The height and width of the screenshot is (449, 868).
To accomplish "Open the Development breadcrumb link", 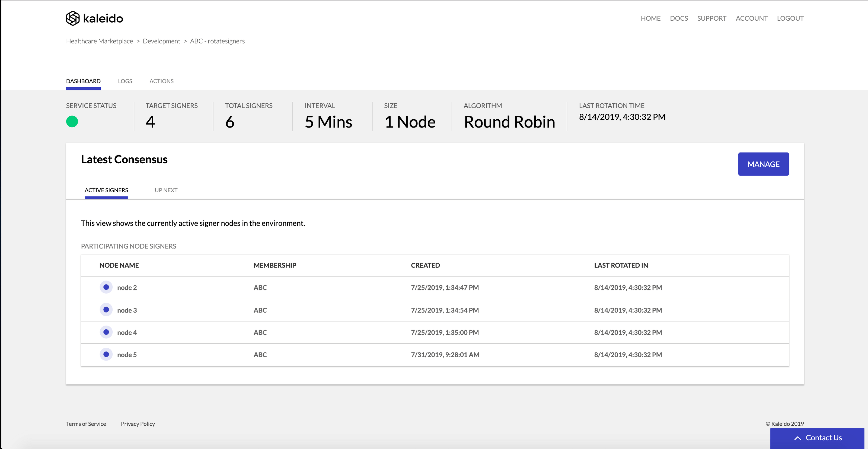I will click(x=161, y=41).
